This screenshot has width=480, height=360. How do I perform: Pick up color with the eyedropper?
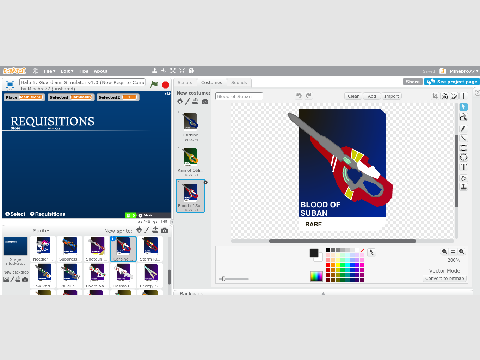click(372, 253)
